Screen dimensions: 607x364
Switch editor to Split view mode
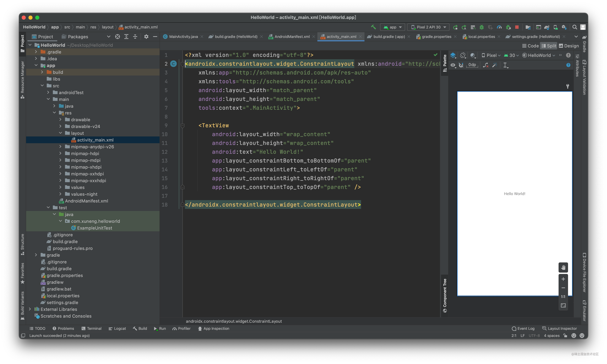pos(549,46)
